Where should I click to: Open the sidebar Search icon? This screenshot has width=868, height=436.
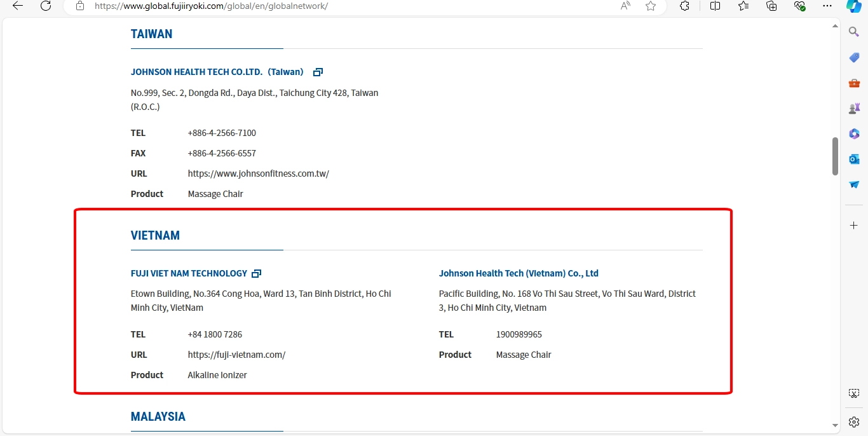point(854,32)
